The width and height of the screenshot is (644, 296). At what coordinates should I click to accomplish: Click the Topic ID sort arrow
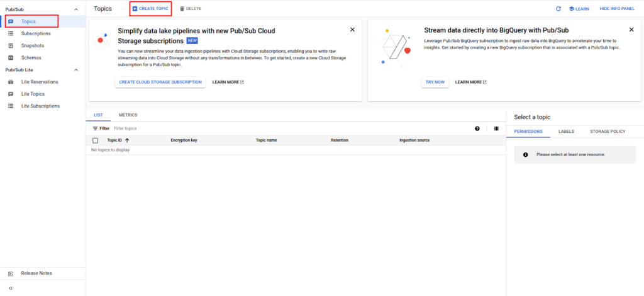click(x=127, y=140)
